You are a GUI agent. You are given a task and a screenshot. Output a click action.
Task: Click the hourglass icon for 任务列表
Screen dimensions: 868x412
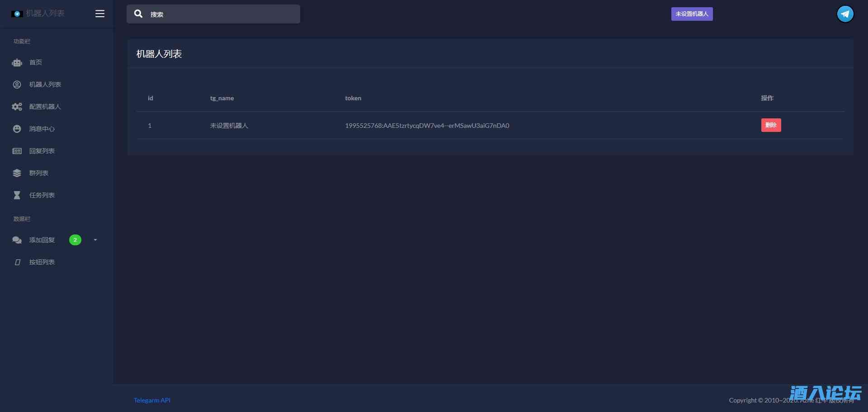[x=17, y=195]
